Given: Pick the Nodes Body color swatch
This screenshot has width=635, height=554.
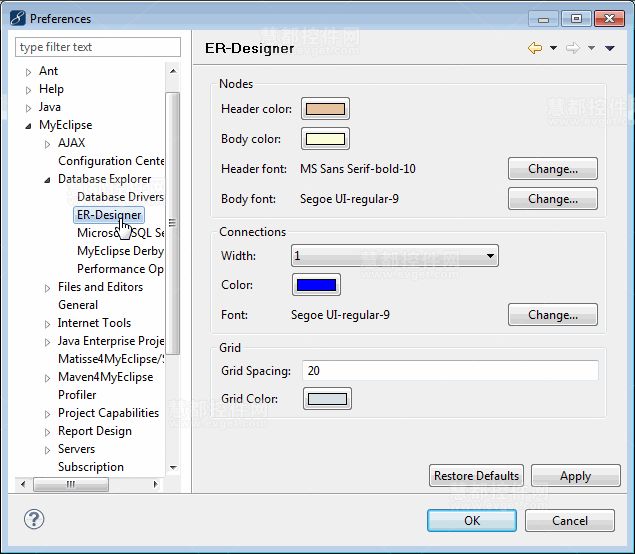Looking at the screenshot, I should [325, 139].
